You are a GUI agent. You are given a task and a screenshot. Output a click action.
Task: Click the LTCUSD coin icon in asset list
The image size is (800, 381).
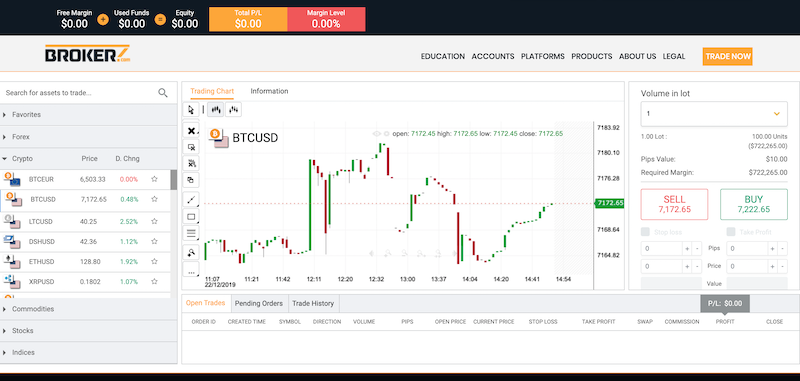[12, 221]
